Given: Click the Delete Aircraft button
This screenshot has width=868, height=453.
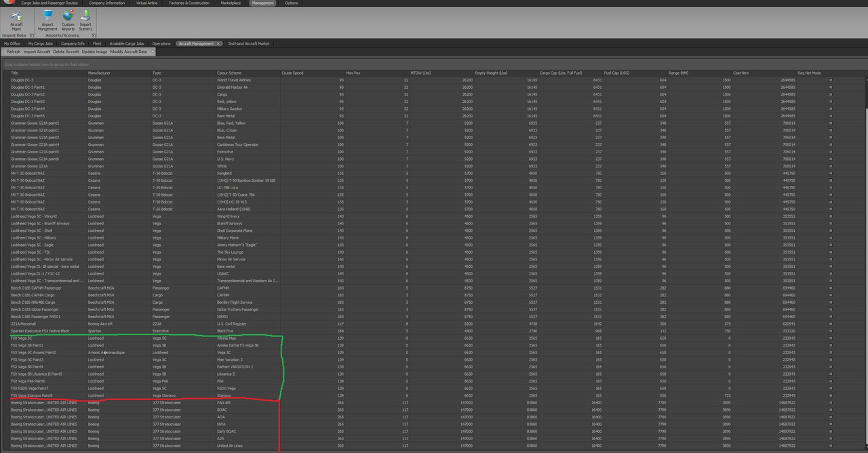Looking at the screenshot, I should pos(66,52).
